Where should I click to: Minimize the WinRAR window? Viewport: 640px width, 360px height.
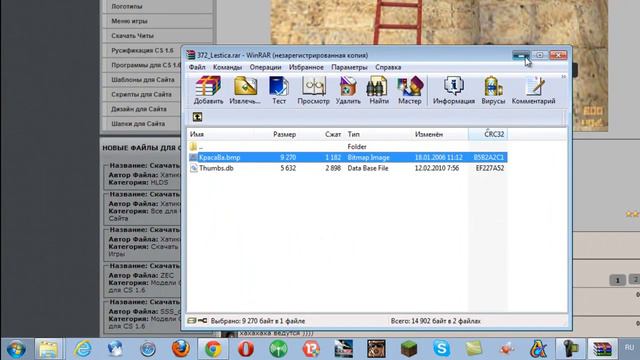point(521,55)
